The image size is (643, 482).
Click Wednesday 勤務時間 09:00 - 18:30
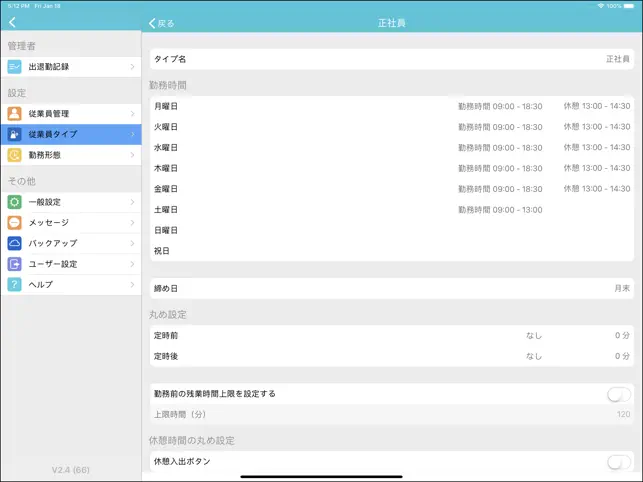pyautogui.click(x=500, y=147)
